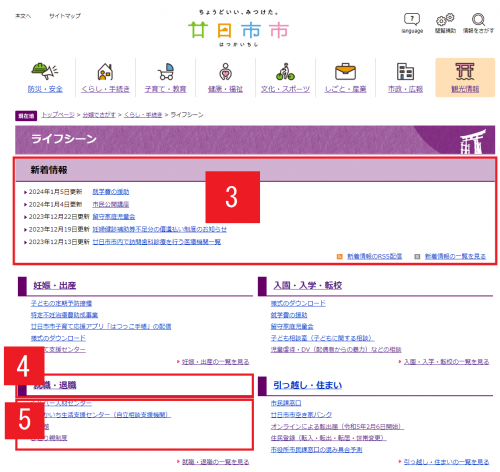Open the 閲覧補助 gear settings icon
The width and height of the screenshot is (500, 472).
coord(445,23)
